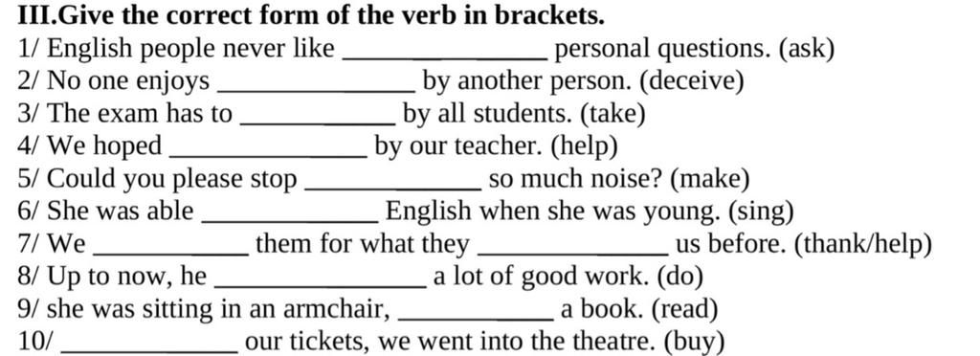The image size is (980, 356).
Task: Click the blank after "English people never like"
Action: pyautogui.click(x=446, y=58)
